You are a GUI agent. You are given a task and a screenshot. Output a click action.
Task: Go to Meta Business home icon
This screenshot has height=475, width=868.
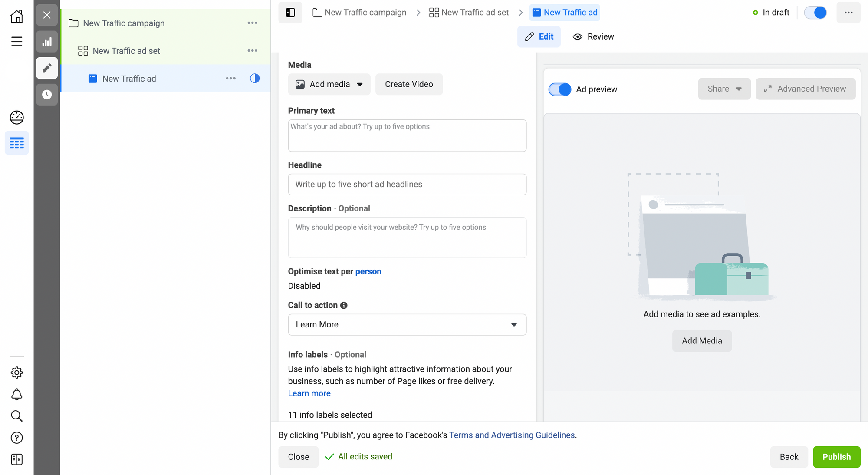16,16
